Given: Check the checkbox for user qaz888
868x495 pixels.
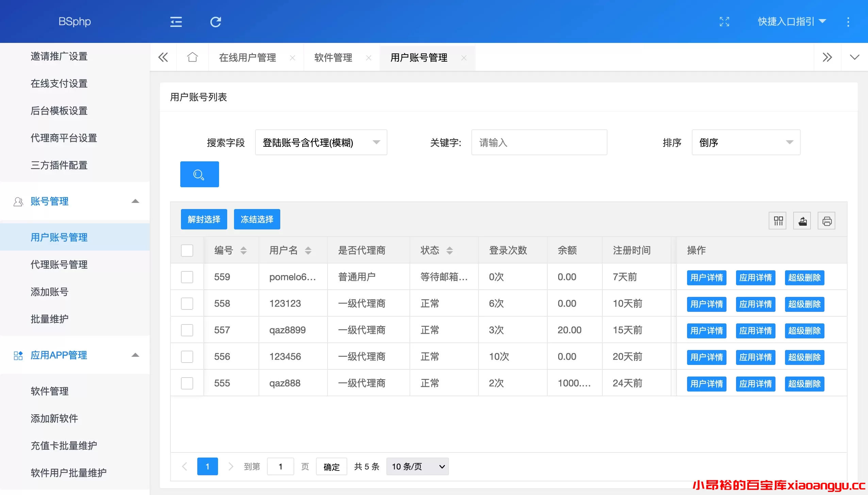Looking at the screenshot, I should click(x=187, y=383).
